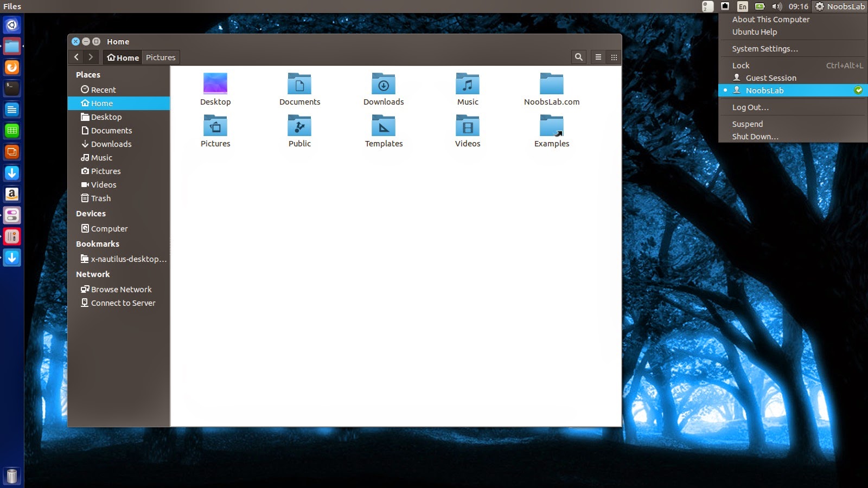The height and width of the screenshot is (488, 868).
Task: Open the Ubuntu dash from the launcher
Action: tap(12, 25)
